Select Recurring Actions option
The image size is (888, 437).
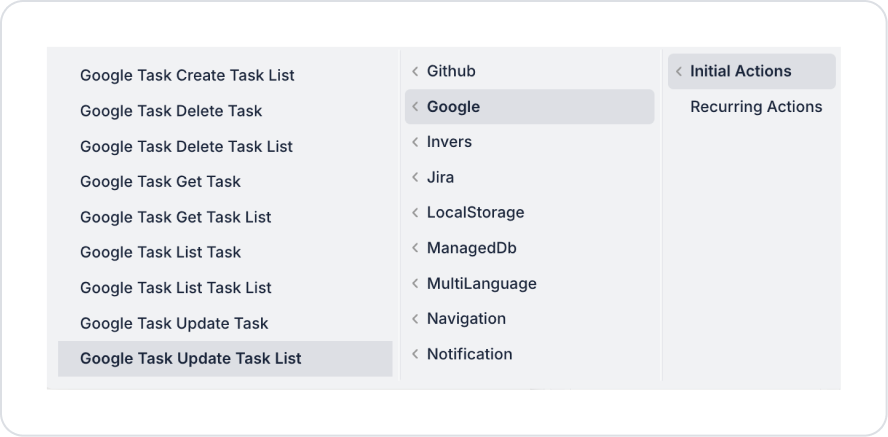pos(756,107)
